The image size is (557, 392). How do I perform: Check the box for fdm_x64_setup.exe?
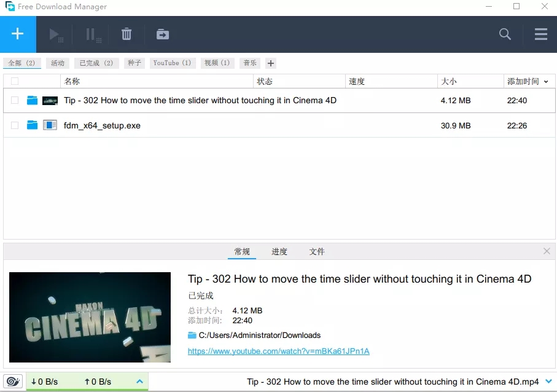(15, 125)
